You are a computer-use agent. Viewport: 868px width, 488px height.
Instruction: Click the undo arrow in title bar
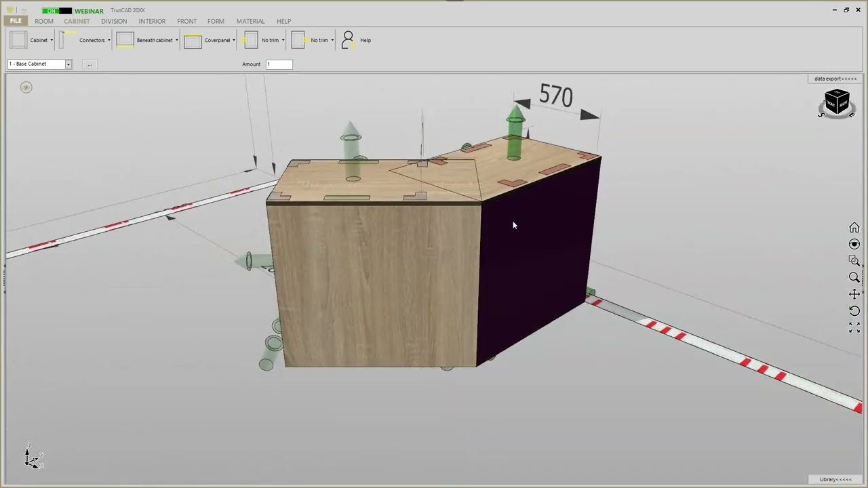[24, 11]
